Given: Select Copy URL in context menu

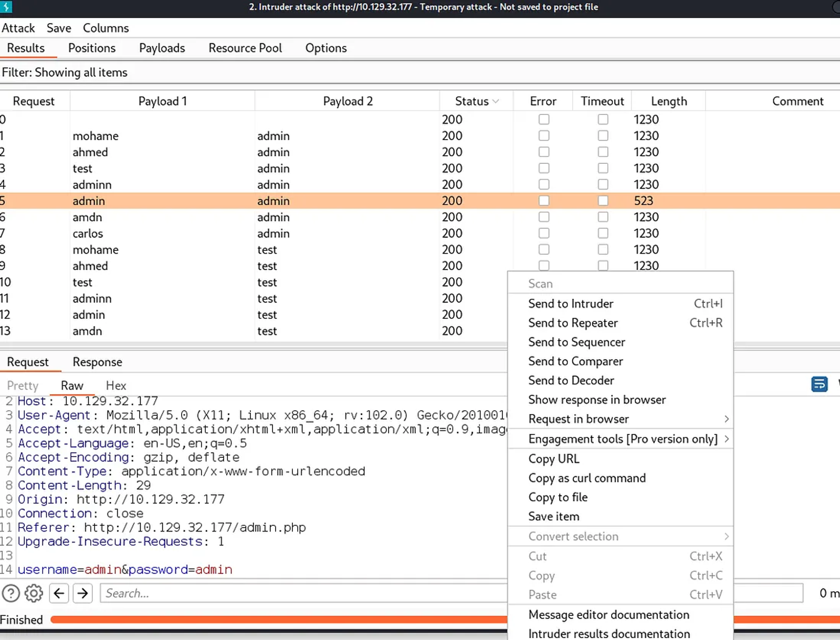Looking at the screenshot, I should pyautogui.click(x=621, y=459).
